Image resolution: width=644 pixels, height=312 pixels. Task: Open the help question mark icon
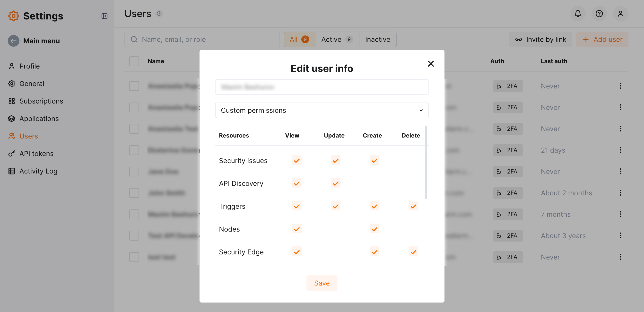click(599, 14)
